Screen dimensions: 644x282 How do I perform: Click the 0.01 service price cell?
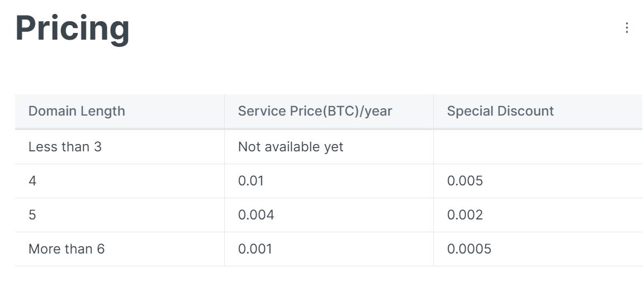(250, 181)
